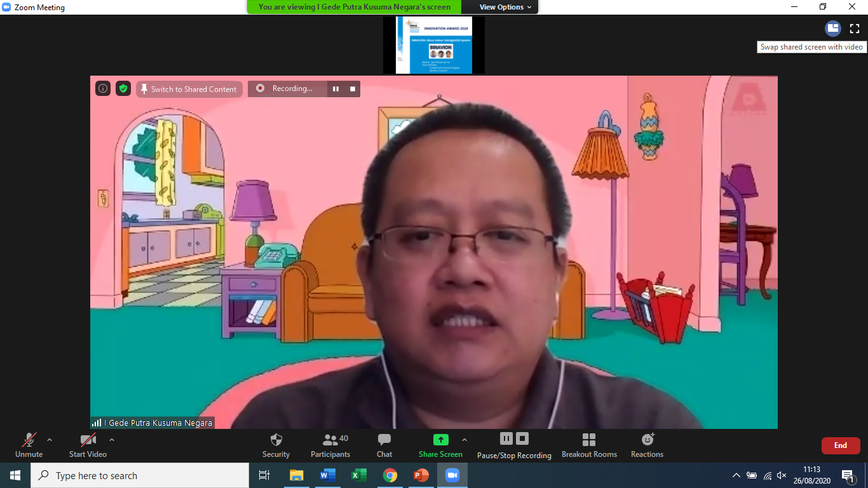Pause recording in bottom toolbar
Screen dimensions: 868x488
(x=506, y=438)
